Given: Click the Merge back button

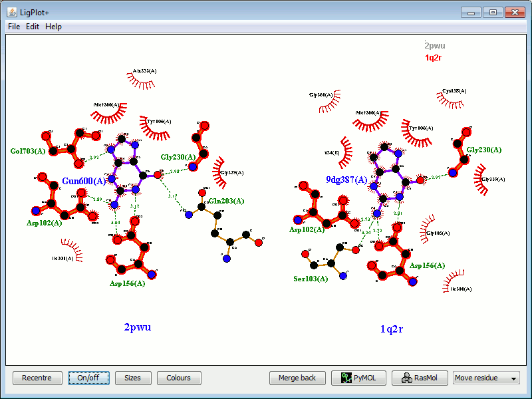Looking at the screenshot, I should (x=297, y=378).
